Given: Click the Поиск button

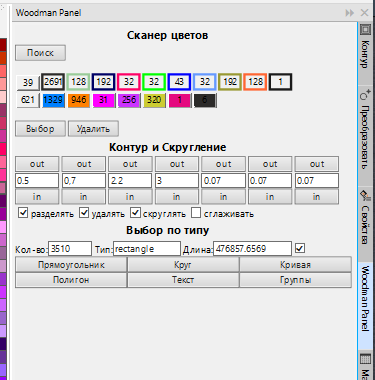Looking at the screenshot, I should (40, 53).
